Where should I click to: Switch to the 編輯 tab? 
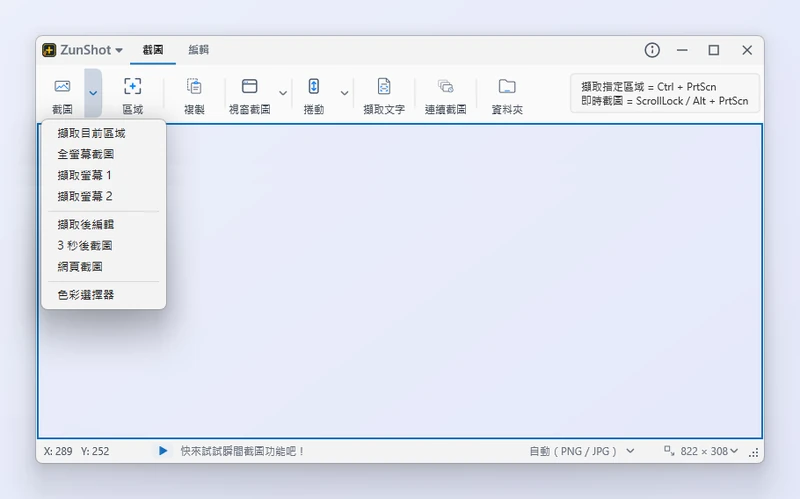tap(198, 50)
